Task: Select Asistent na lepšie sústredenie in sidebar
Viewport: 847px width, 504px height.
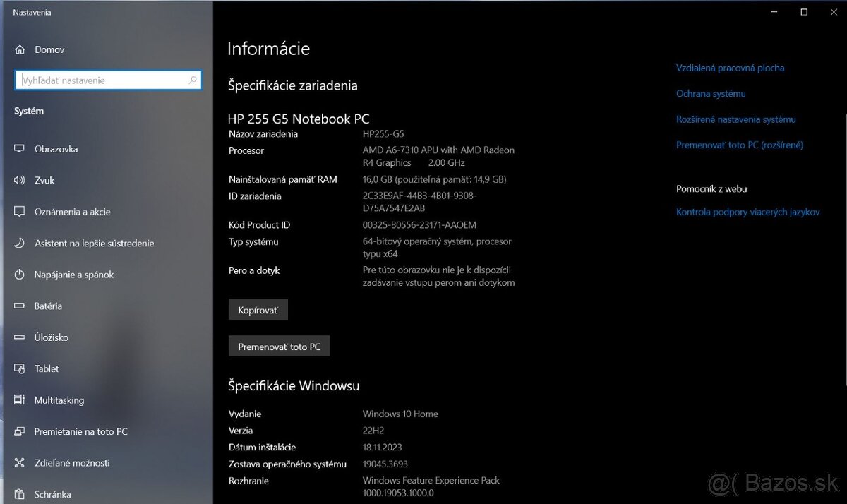Action: point(20,243)
